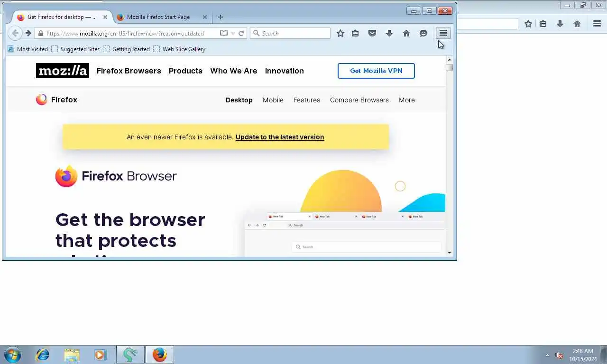This screenshot has width=607, height=364.
Task: Open downloads in background window
Action: 560,24
